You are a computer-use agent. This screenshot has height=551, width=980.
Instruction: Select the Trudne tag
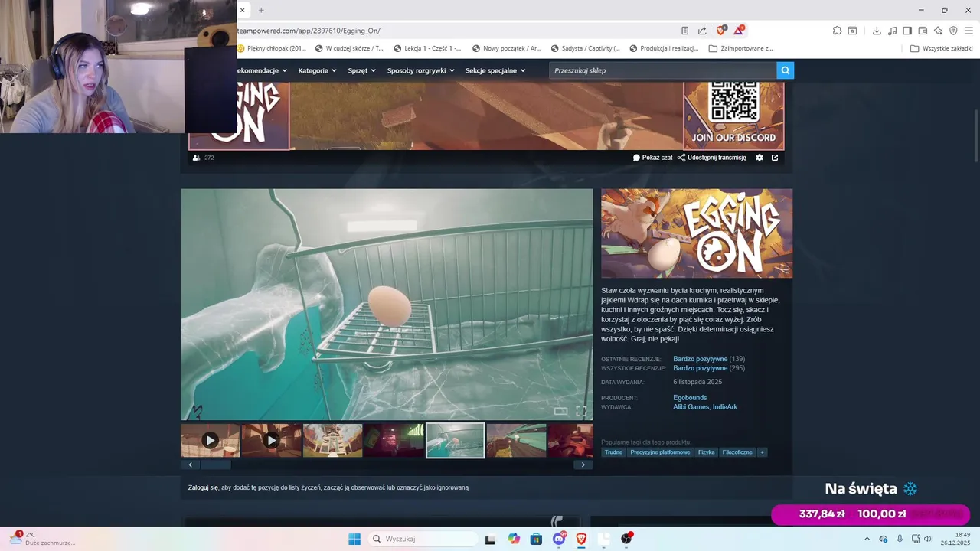tap(613, 452)
